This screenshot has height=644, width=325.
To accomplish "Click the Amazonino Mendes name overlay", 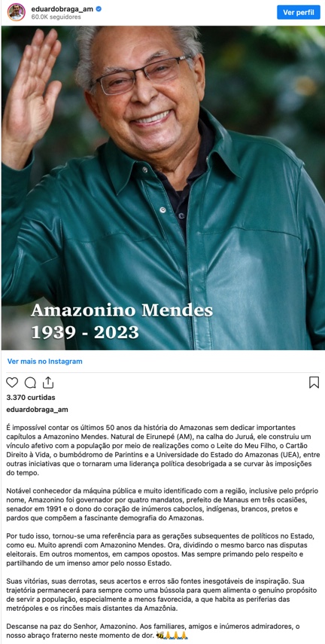I will 122,311.
